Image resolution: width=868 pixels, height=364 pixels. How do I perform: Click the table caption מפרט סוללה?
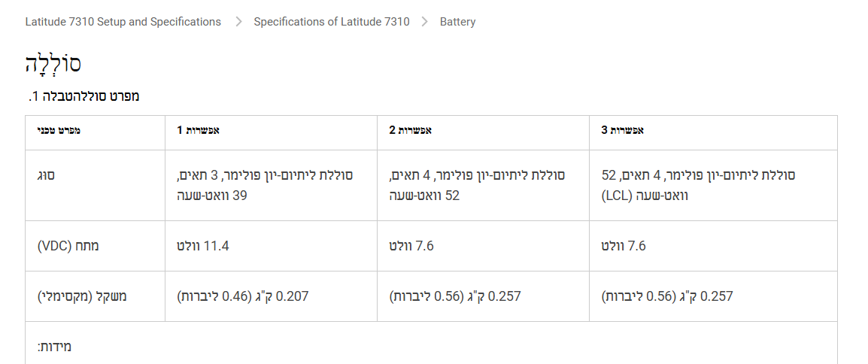coord(83,96)
